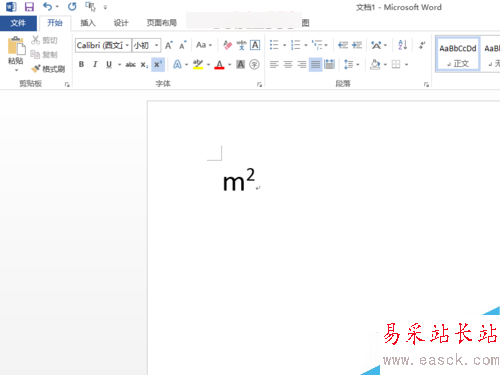Viewport: 500px width, 375px height.
Task: Open the Font dialog launcher
Action: coord(259,85)
